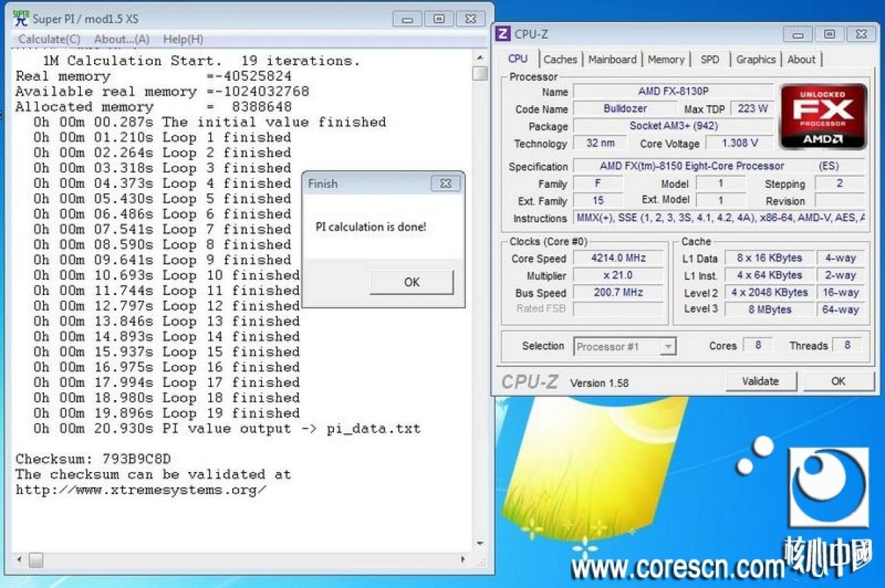Minimize the Super PI window
The width and height of the screenshot is (885, 588).
[x=407, y=19]
